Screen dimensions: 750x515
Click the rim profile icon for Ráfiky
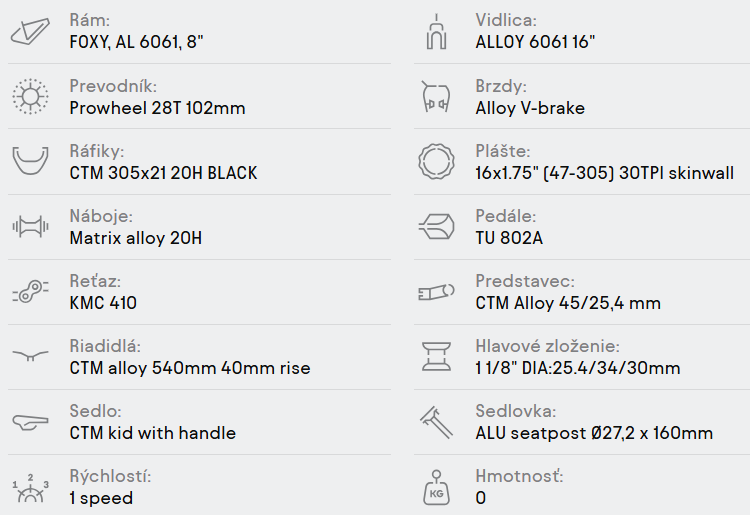[30, 162]
